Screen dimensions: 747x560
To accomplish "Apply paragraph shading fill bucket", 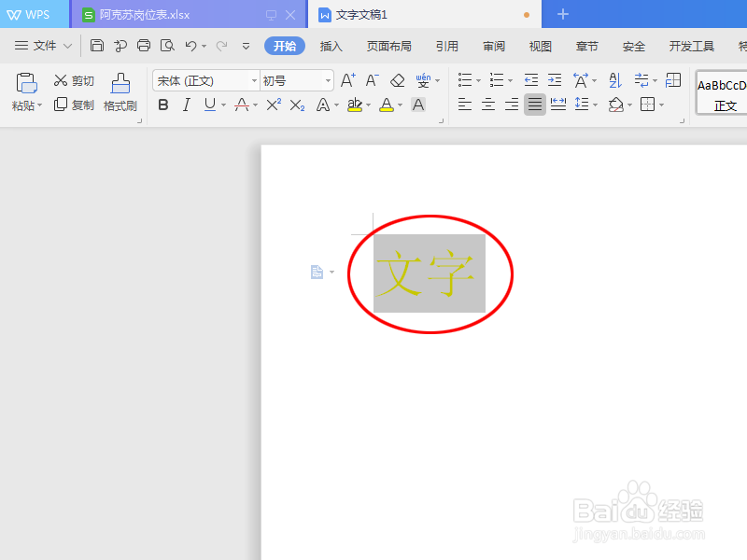I will tap(616, 105).
